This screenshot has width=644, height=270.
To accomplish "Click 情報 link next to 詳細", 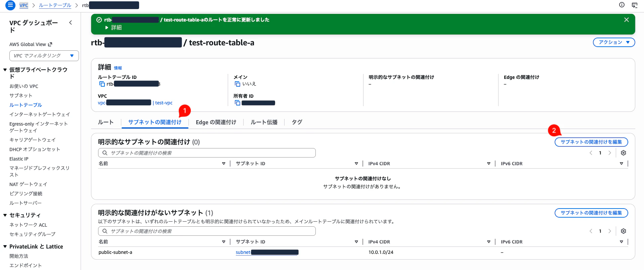I will (118, 68).
